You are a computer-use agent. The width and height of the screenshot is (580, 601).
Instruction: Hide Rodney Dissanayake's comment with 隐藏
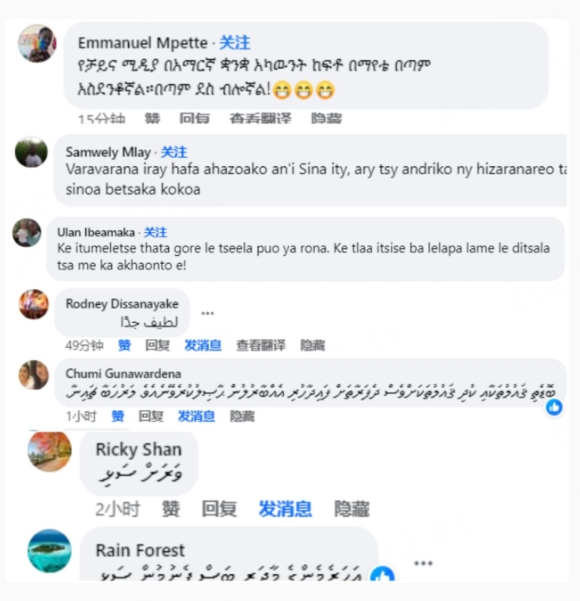point(312,345)
